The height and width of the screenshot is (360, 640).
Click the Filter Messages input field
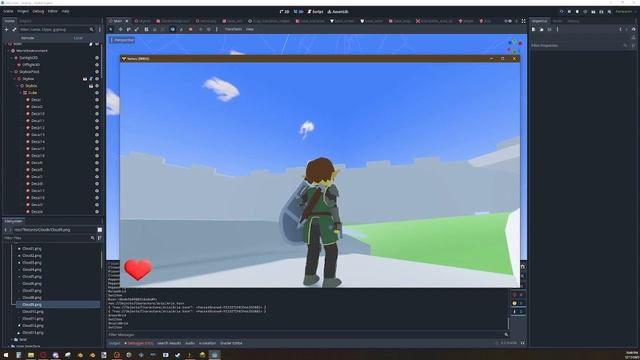[x=305, y=335]
